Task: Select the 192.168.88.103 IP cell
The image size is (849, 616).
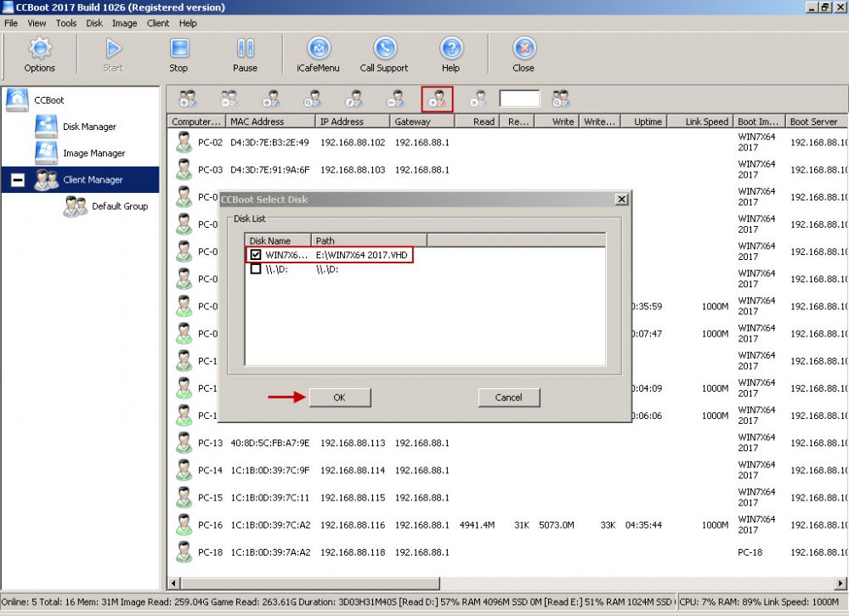Action: 353,169
